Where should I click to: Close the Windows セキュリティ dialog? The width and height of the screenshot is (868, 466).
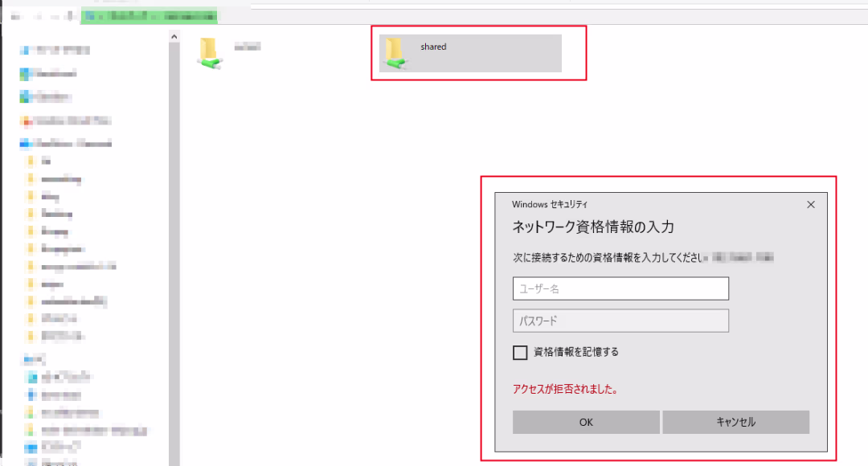pos(810,205)
